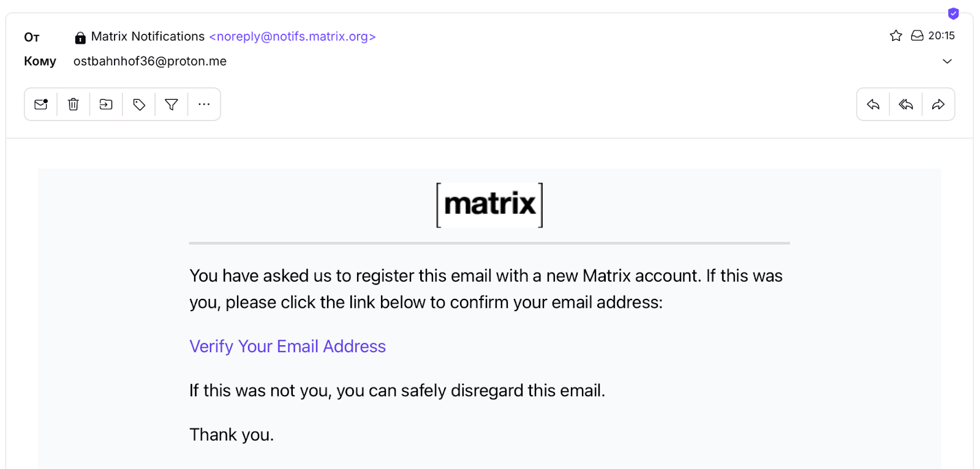Open the Filter on menu
The image size is (980, 469).
tap(171, 105)
